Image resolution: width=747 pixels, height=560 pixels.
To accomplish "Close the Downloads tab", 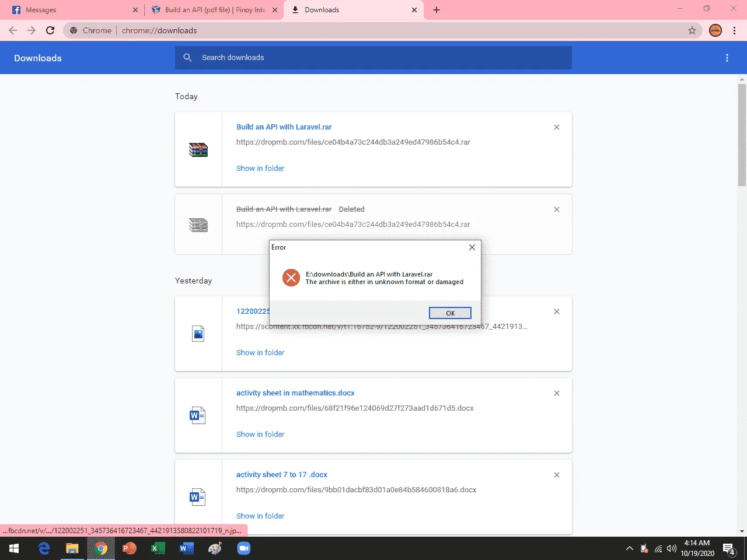I will tap(414, 10).
